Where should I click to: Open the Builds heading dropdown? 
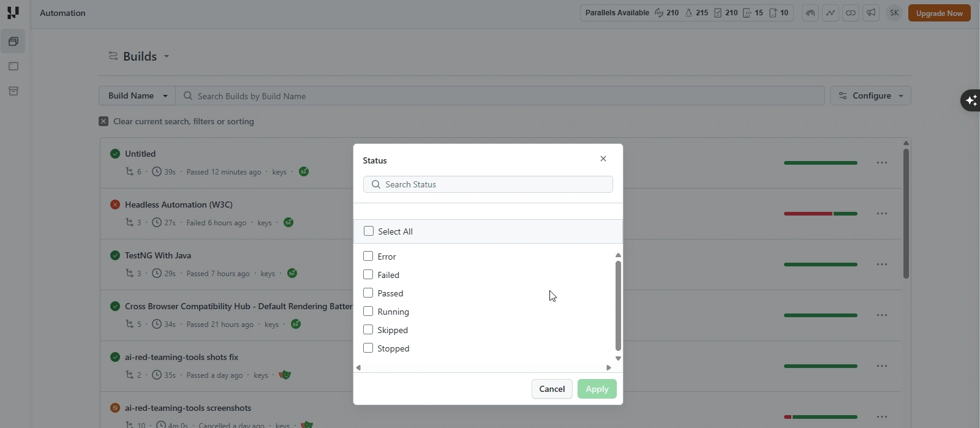(167, 56)
